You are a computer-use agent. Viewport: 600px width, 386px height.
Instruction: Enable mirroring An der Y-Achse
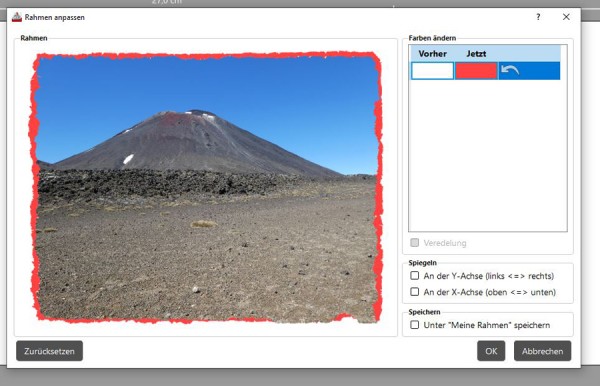coord(414,275)
